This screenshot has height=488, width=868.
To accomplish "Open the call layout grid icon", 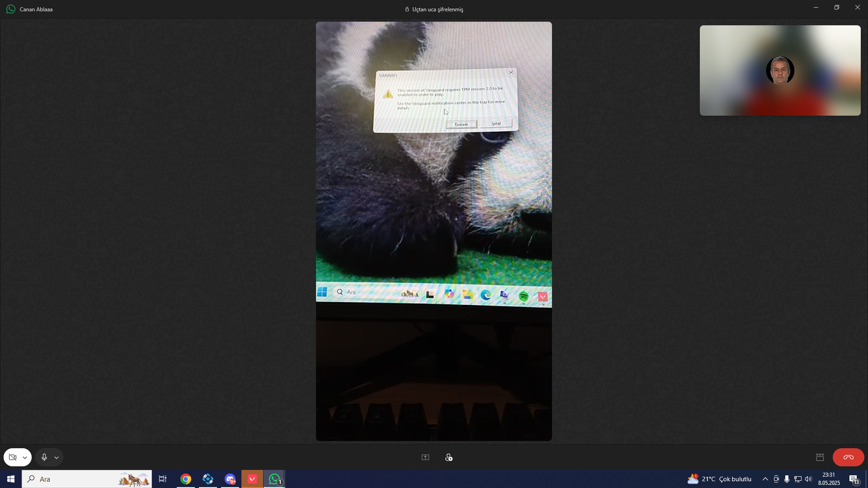I will (820, 457).
